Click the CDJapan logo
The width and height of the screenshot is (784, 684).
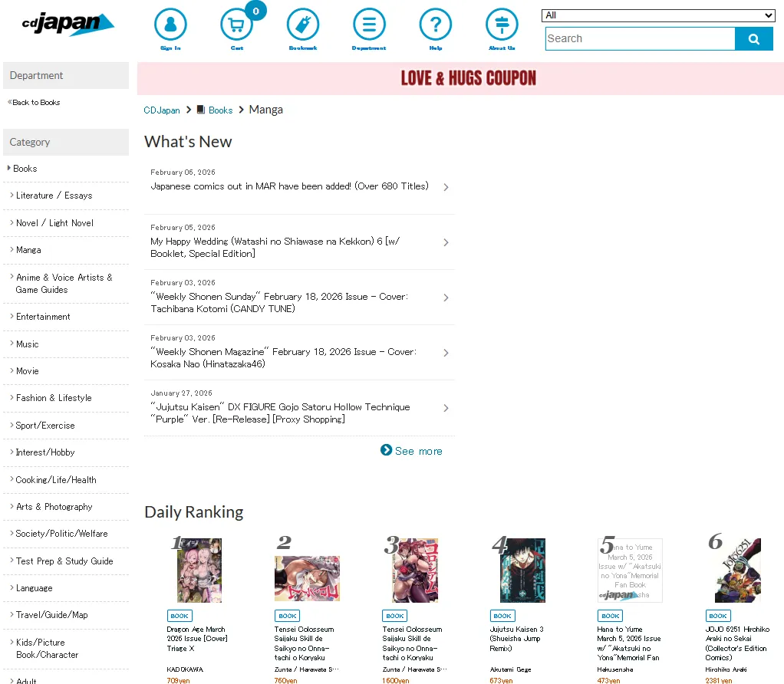tap(68, 24)
